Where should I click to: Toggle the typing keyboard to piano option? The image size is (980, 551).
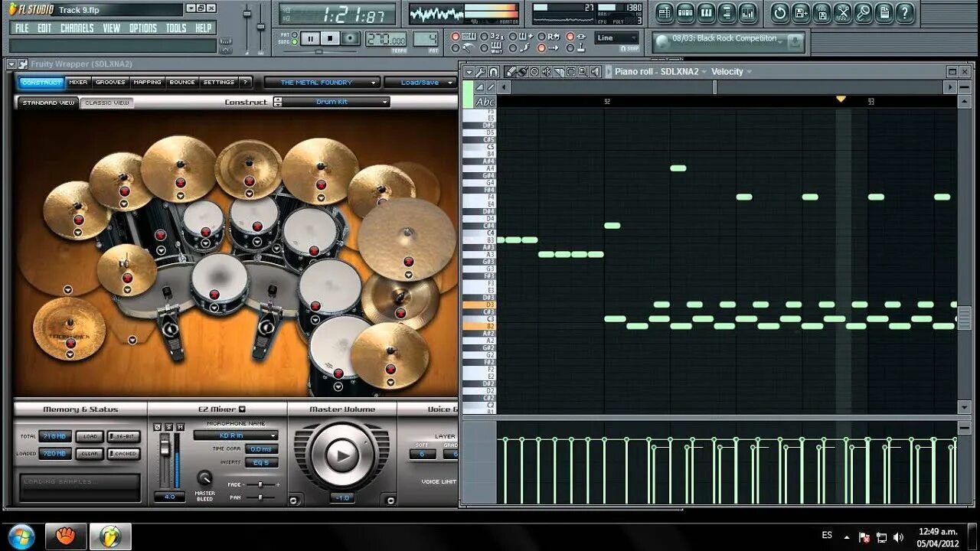[x=456, y=37]
